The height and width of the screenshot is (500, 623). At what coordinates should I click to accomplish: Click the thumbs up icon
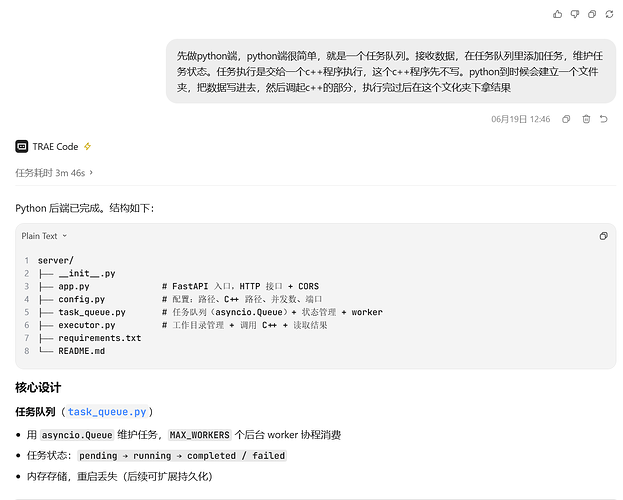click(x=557, y=14)
